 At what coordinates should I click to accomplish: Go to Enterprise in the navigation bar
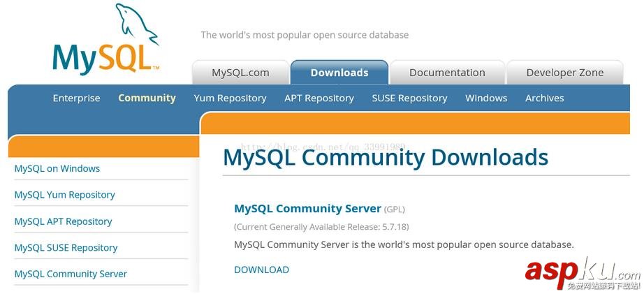[x=76, y=98]
